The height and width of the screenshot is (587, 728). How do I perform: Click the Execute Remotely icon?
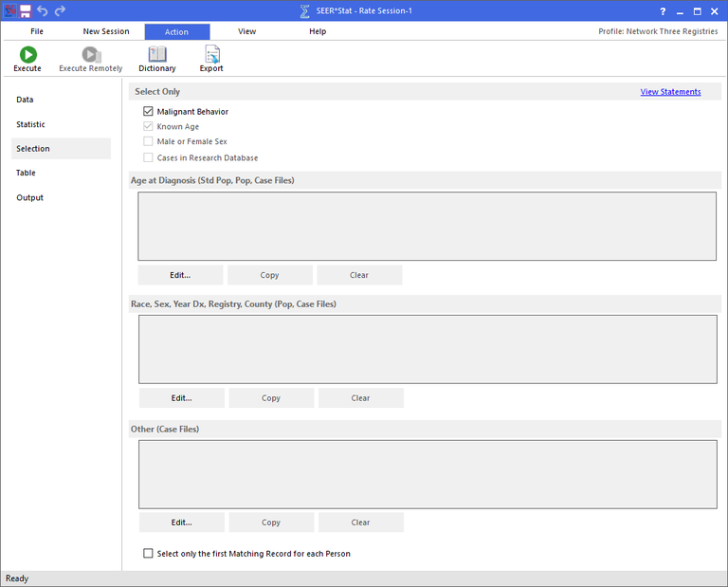coord(91,55)
